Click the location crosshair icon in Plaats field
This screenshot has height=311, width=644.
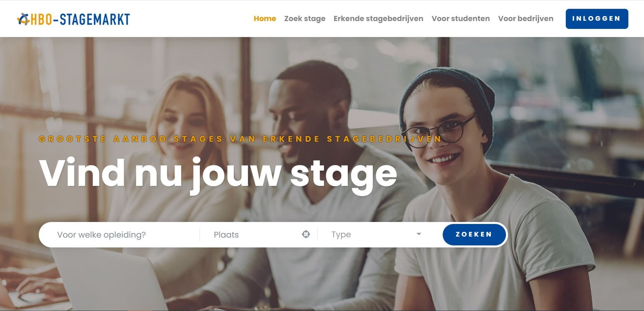tap(306, 234)
